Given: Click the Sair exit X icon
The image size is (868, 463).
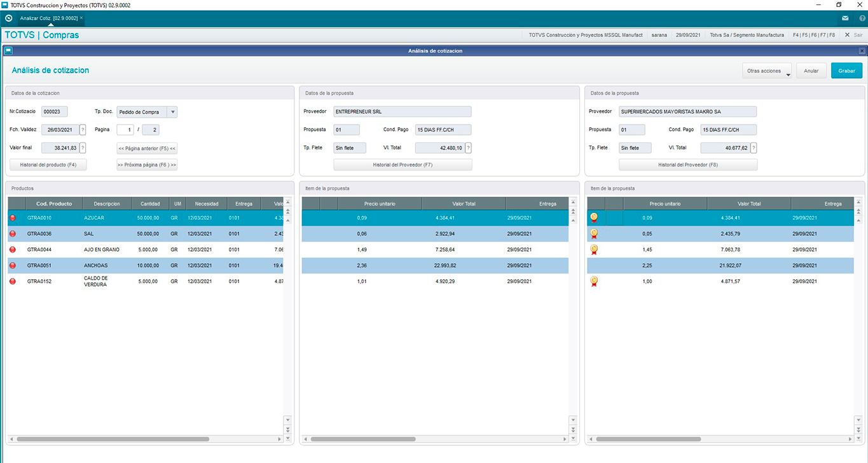Looking at the screenshot, I should (847, 35).
